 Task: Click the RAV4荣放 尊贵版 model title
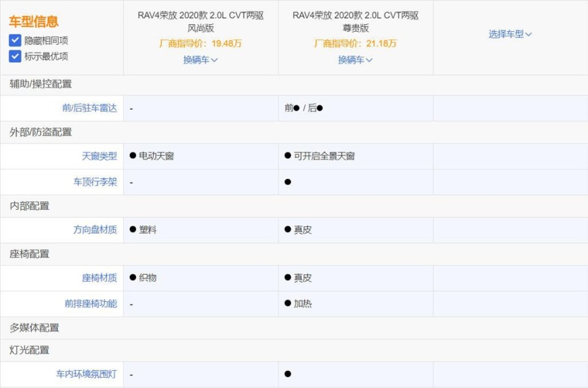pos(355,21)
